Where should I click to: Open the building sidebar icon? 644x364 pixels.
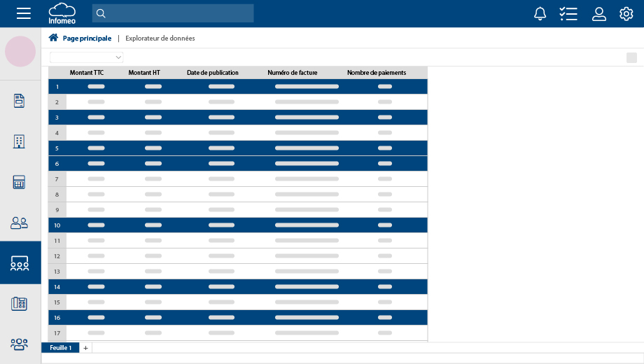point(19,141)
